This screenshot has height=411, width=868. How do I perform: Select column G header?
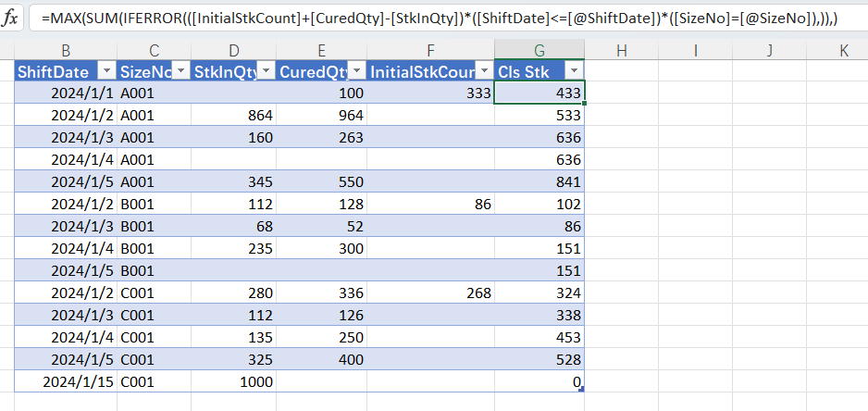pyautogui.click(x=539, y=50)
